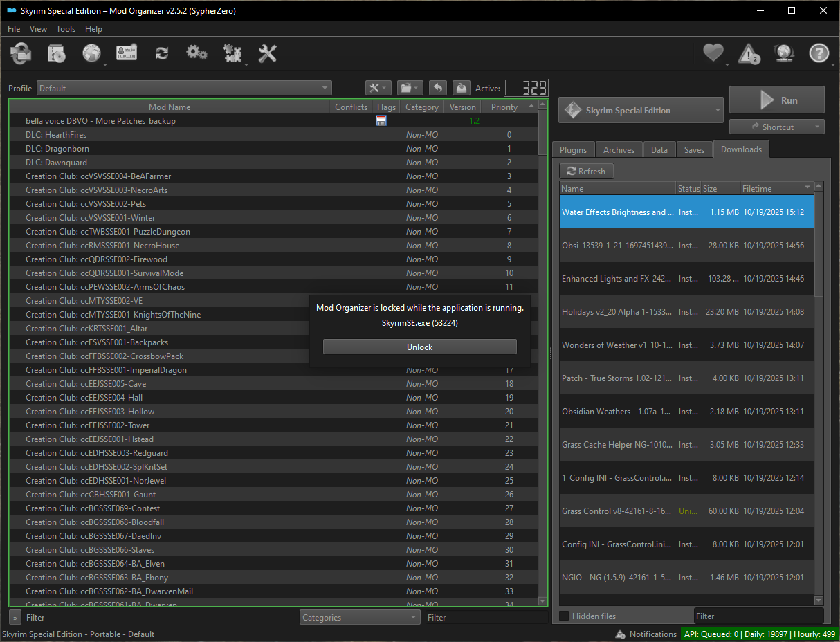Open the folder open-folders dropdown
The width and height of the screenshot is (840, 642).
click(410, 88)
